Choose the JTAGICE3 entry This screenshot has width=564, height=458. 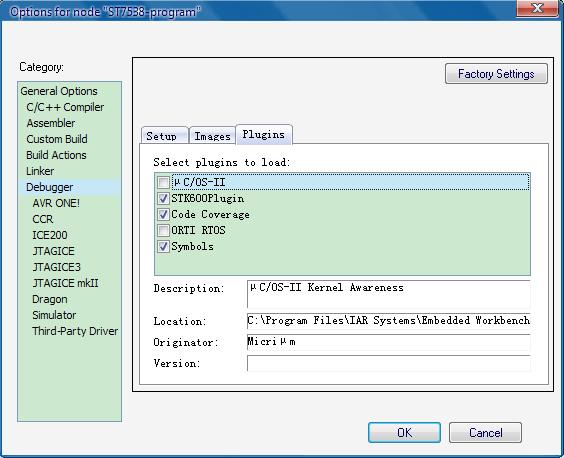point(56,267)
